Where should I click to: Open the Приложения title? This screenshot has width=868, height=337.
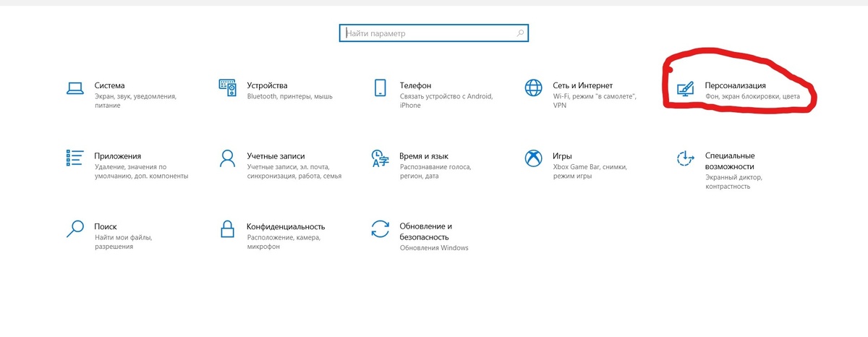tap(117, 155)
